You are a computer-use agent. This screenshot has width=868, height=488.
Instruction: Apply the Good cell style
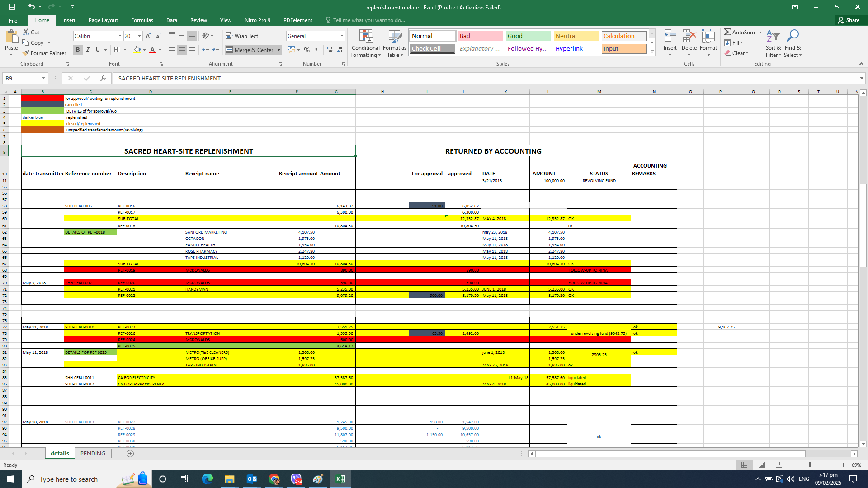coord(528,36)
